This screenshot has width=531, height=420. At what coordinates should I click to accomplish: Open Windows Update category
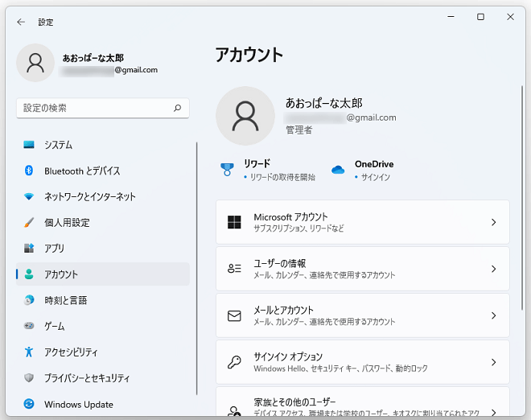[103, 404]
